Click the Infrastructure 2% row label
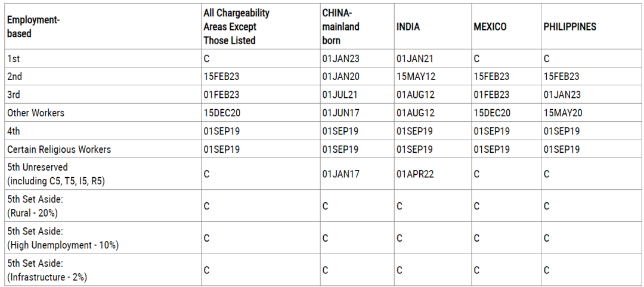 (x=47, y=270)
